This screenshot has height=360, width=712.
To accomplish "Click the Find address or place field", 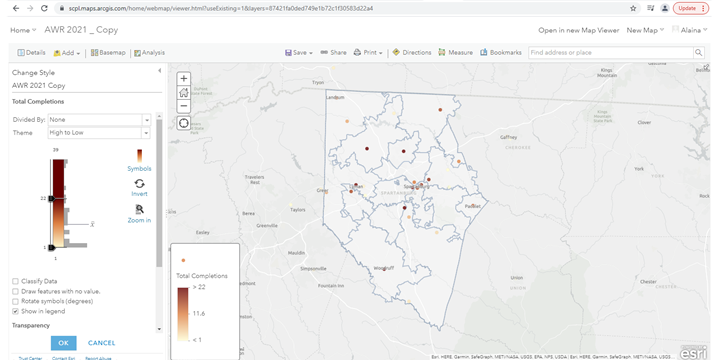I will (x=611, y=53).
